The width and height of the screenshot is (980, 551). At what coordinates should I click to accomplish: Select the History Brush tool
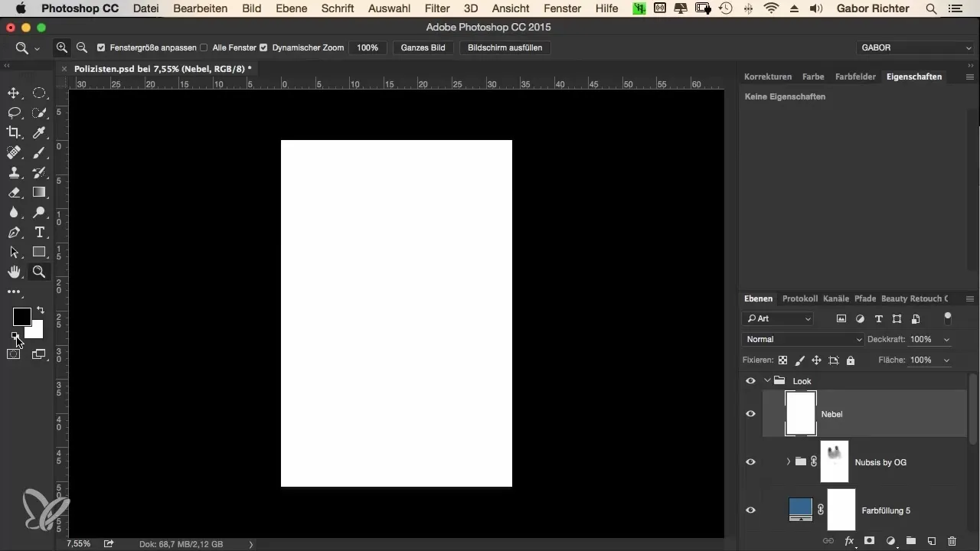[x=39, y=173]
